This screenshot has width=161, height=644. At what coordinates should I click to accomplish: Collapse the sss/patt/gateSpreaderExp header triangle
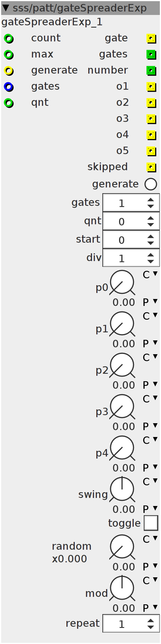point(5,8)
